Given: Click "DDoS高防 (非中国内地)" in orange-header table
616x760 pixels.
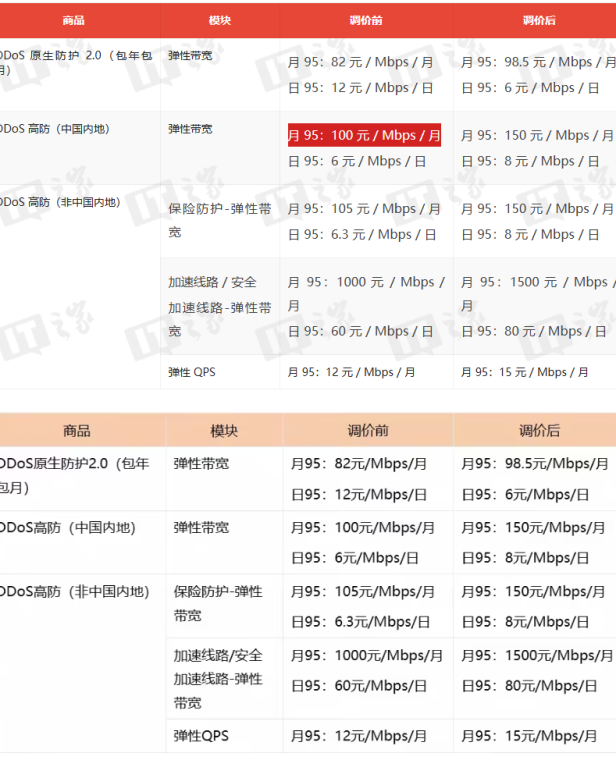Looking at the screenshot, I should click(x=74, y=591).
